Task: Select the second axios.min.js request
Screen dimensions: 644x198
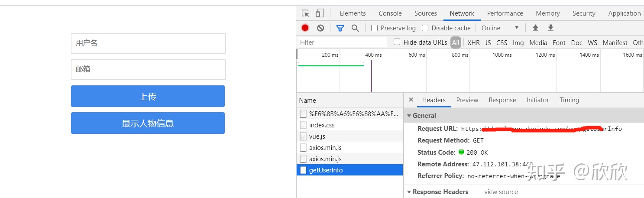Action: click(350, 159)
